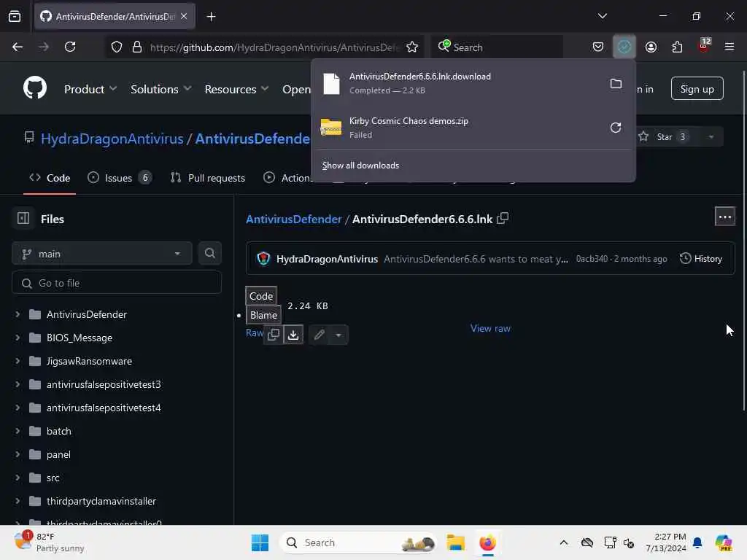
Task: Open the Resources menu dropdown
Action: tap(236, 89)
